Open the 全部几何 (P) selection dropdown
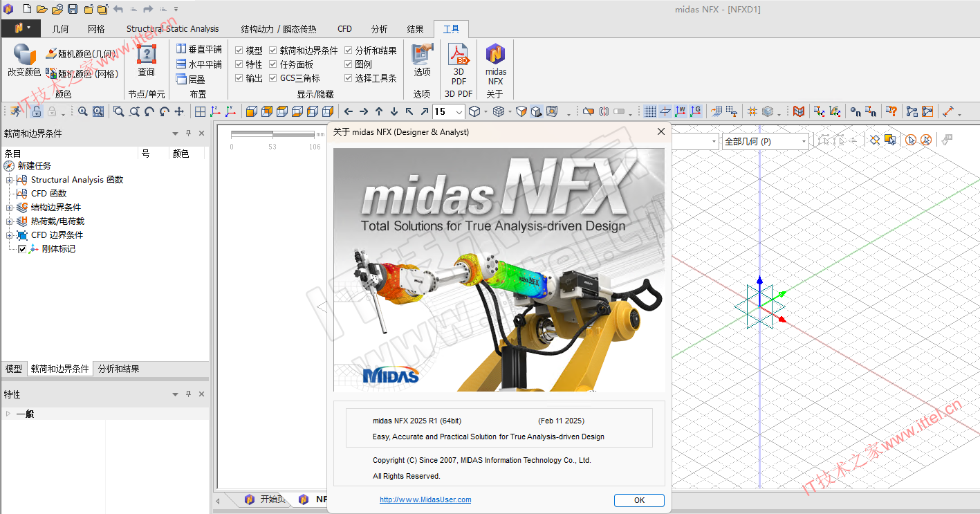This screenshot has width=980, height=514. click(x=804, y=141)
